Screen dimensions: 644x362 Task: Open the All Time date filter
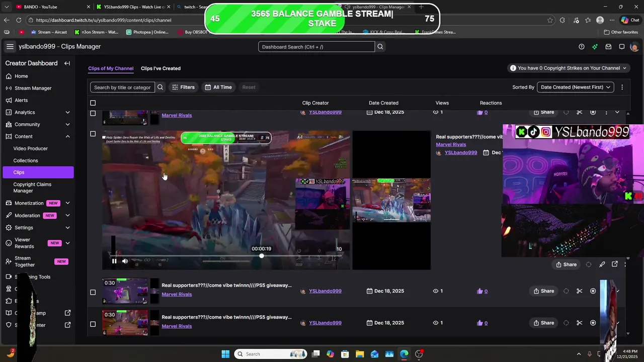(x=218, y=87)
